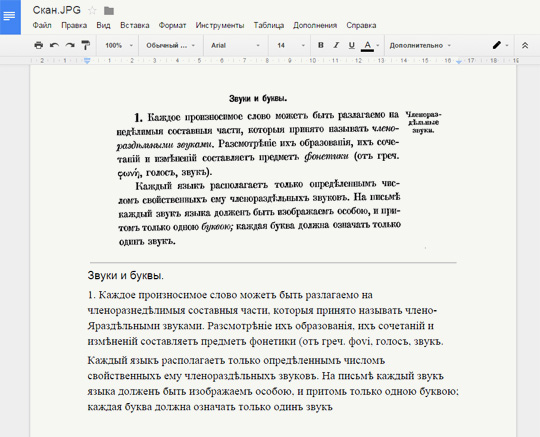
Task: Toggle italic formatting
Action: [336, 45]
